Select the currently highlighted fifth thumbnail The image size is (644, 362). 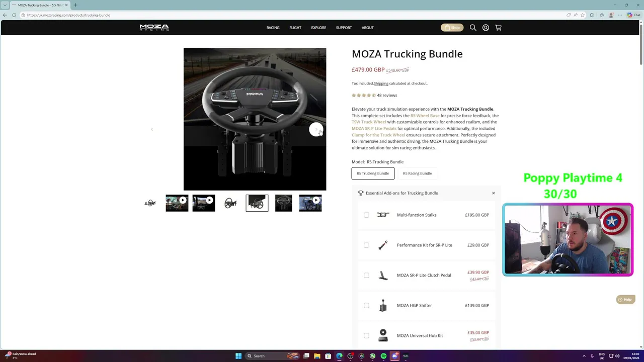coord(257,203)
